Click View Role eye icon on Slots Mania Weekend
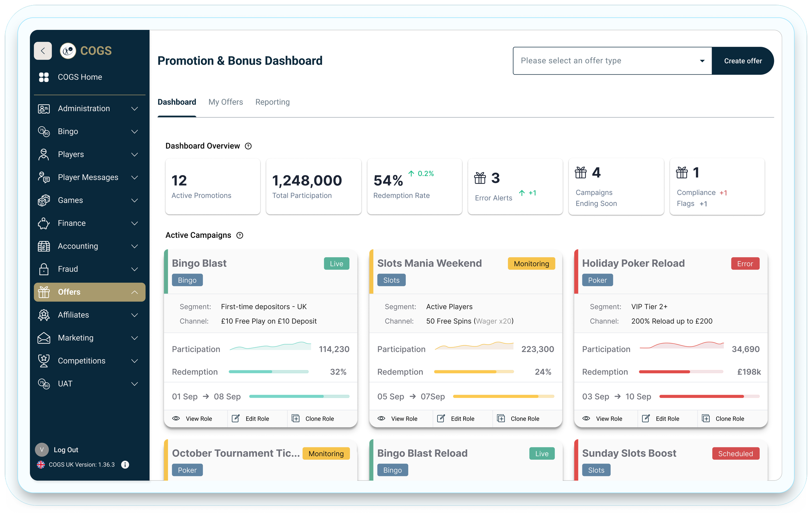The width and height of the screenshot is (812, 513). 381,418
